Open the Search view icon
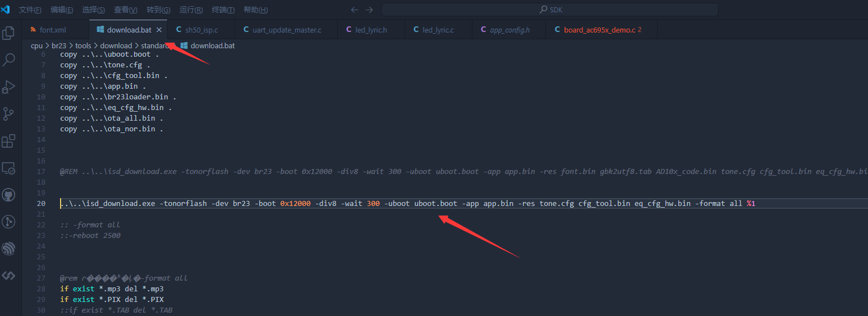 click(x=8, y=60)
